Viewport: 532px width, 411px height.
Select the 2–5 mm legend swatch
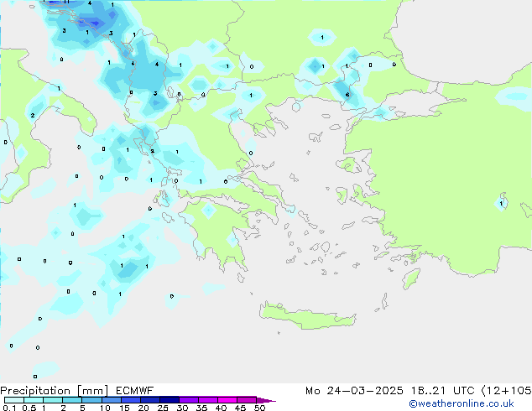click(x=72, y=400)
